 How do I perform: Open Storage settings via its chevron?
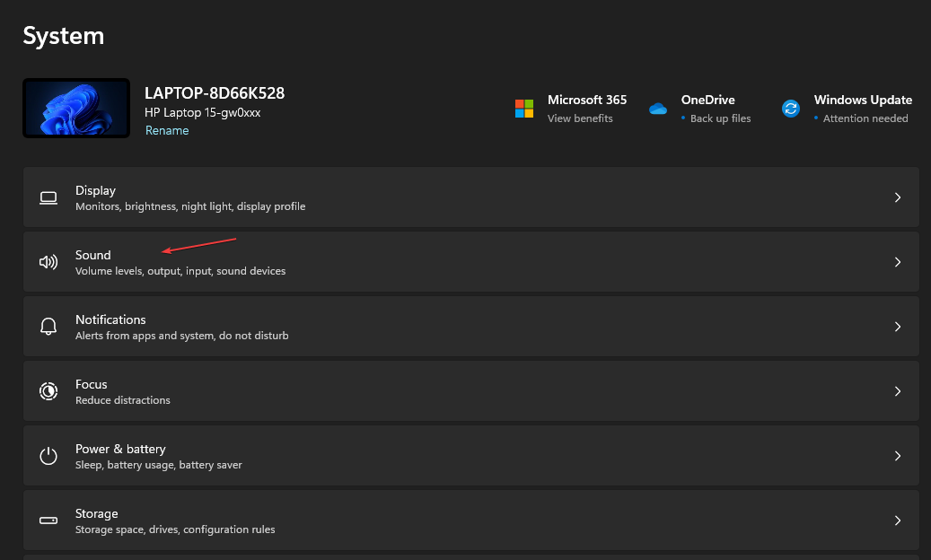(x=897, y=521)
